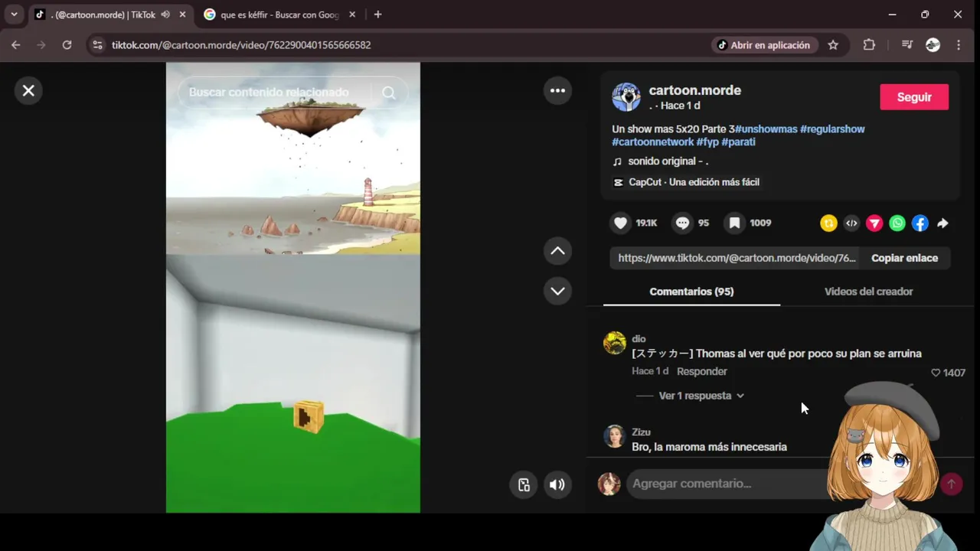Screen dimensions: 980x551
Task: Mute tab audio speaker icon
Action: tap(165, 15)
